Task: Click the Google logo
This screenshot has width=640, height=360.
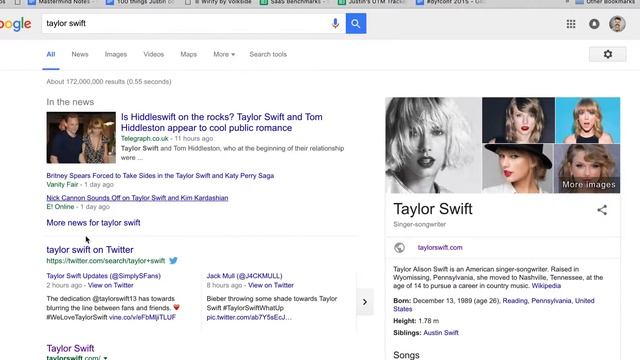Action: pos(16,24)
